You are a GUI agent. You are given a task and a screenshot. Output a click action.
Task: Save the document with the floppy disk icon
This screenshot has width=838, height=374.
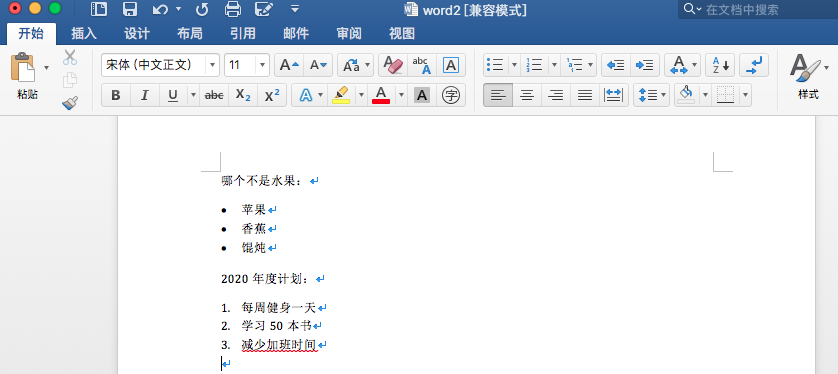click(129, 9)
